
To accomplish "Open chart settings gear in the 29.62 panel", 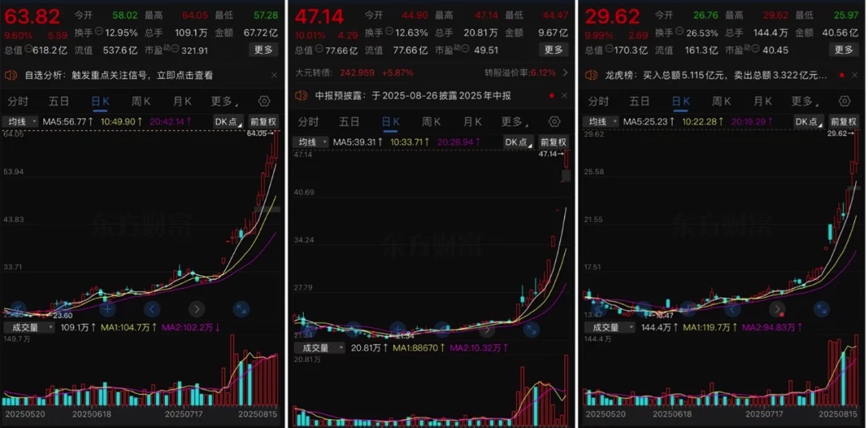I will click(844, 101).
